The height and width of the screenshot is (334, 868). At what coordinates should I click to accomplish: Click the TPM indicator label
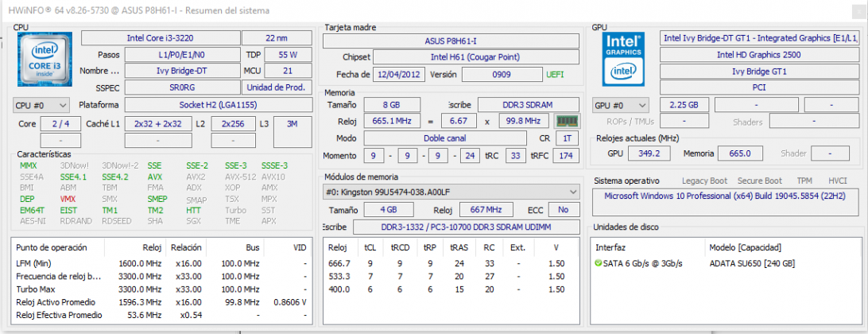(804, 181)
